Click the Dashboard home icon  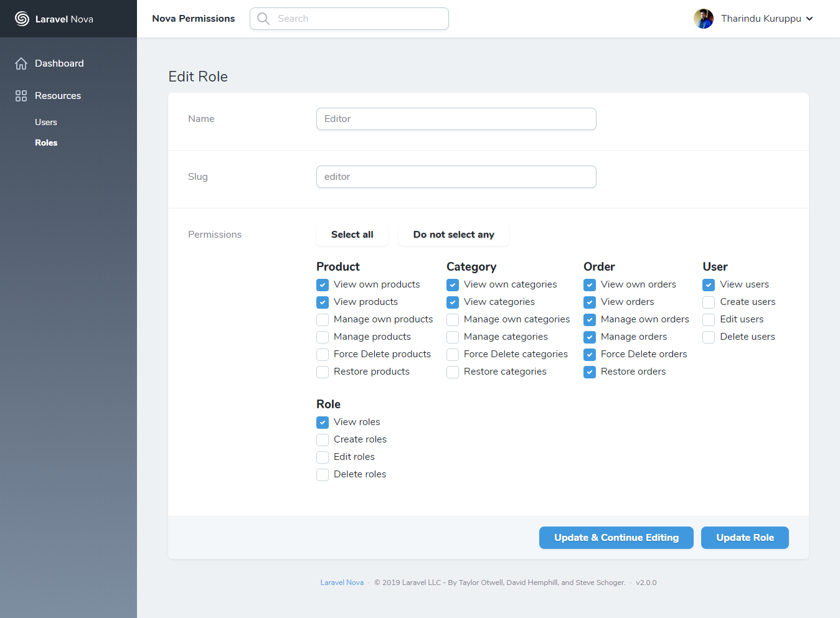click(x=21, y=63)
